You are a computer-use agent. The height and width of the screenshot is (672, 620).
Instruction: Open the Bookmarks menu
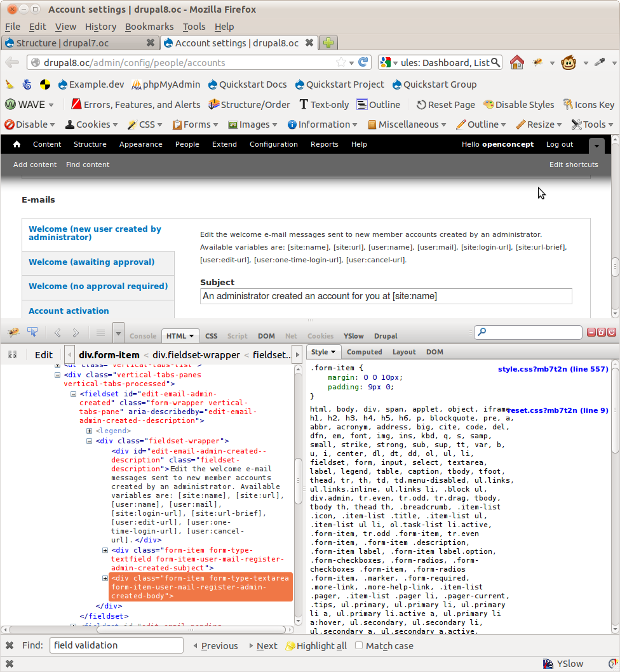pos(149,27)
